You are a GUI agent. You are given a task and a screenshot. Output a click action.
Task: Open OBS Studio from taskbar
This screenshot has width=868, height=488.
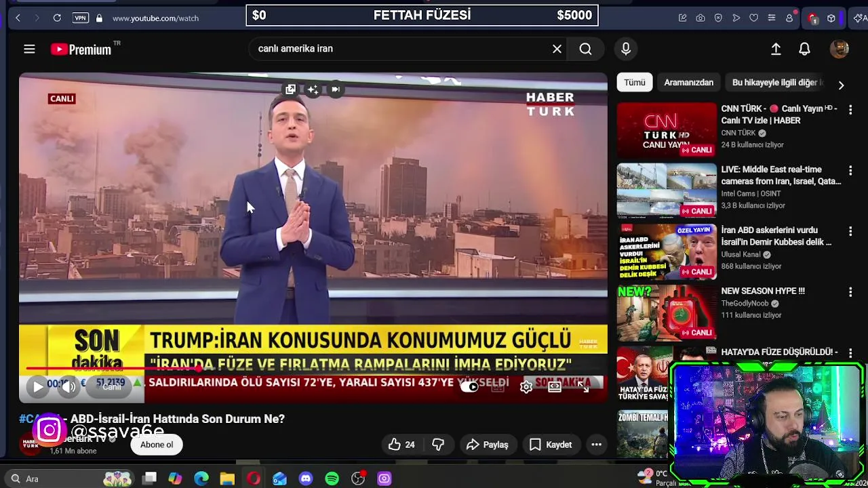coord(358,479)
